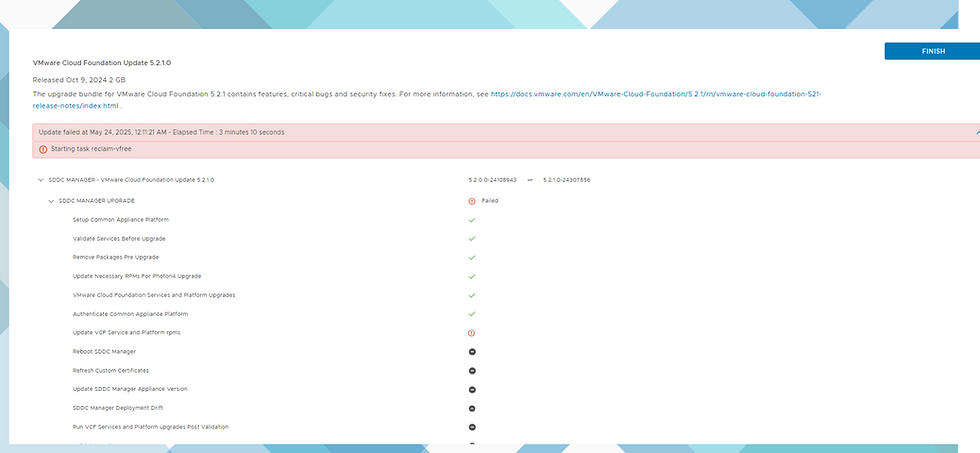Click the upgrade bundle description paragraph
Viewport: 980px width, 453px height.
click(427, 100)
